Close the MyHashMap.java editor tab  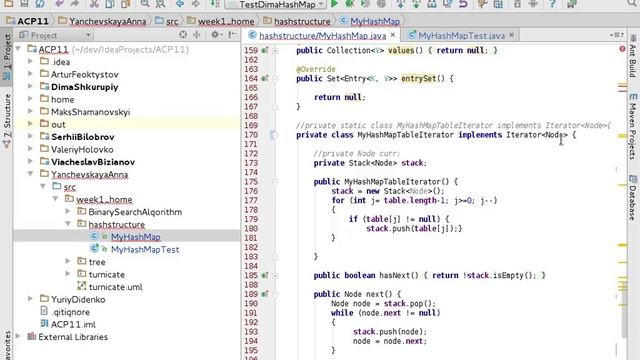pos(393,35)
